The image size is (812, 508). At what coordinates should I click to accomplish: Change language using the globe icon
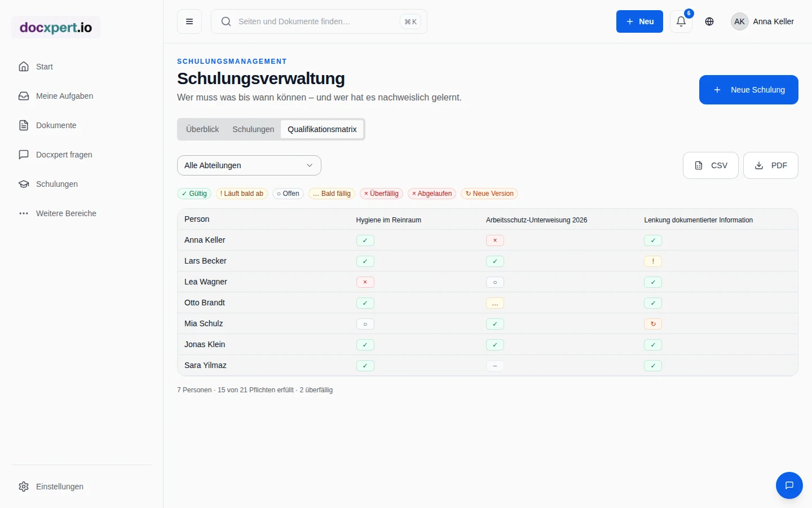coord(709,21)
